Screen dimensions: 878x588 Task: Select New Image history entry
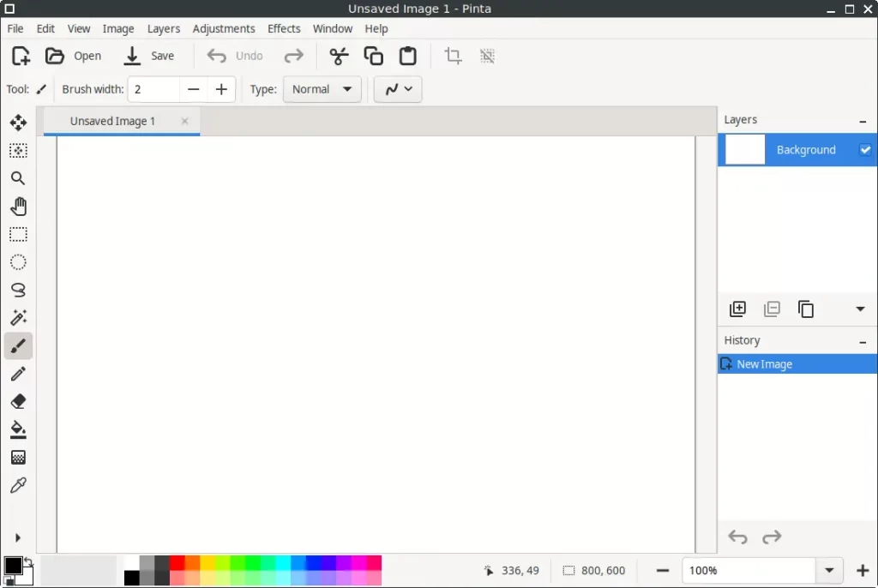pos(797,364)
